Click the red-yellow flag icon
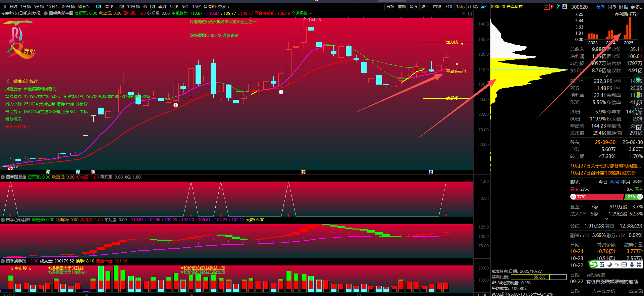The image size is (644, 296). pyautogui.click(x=552, y=7)
